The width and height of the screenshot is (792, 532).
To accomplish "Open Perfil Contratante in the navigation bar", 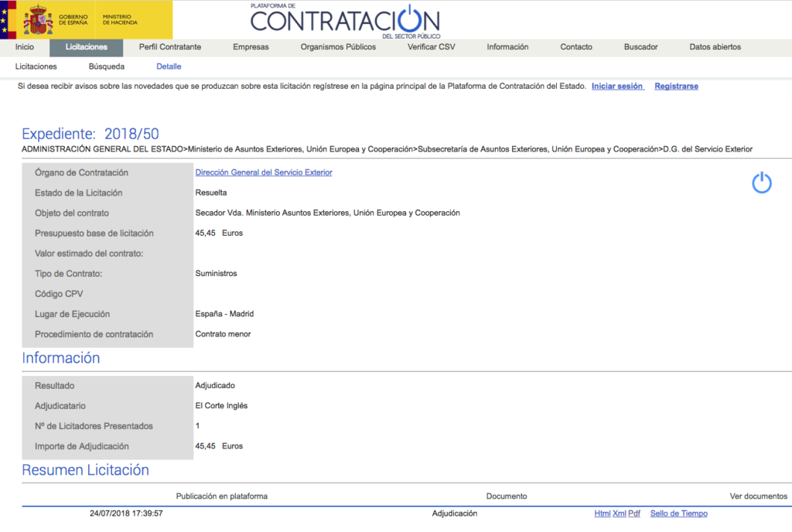I will pyautogui.click(x=170, y=47).
